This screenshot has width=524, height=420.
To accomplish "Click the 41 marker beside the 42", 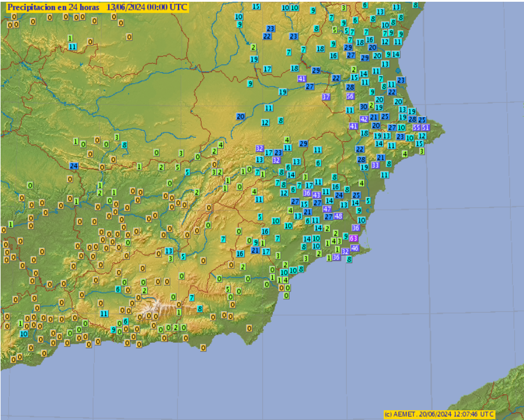I will 354,126.
